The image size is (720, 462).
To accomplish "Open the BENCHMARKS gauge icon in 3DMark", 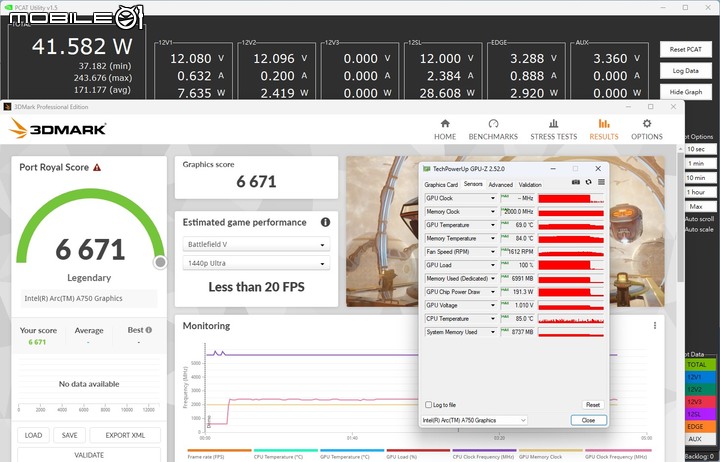I will click(x=493, y=124).
